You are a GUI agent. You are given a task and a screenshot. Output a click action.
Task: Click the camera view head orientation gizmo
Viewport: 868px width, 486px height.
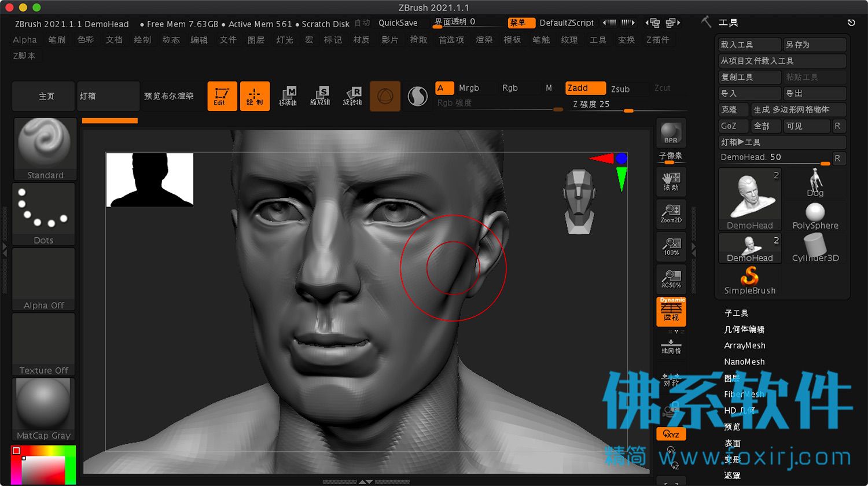(578, 201)
